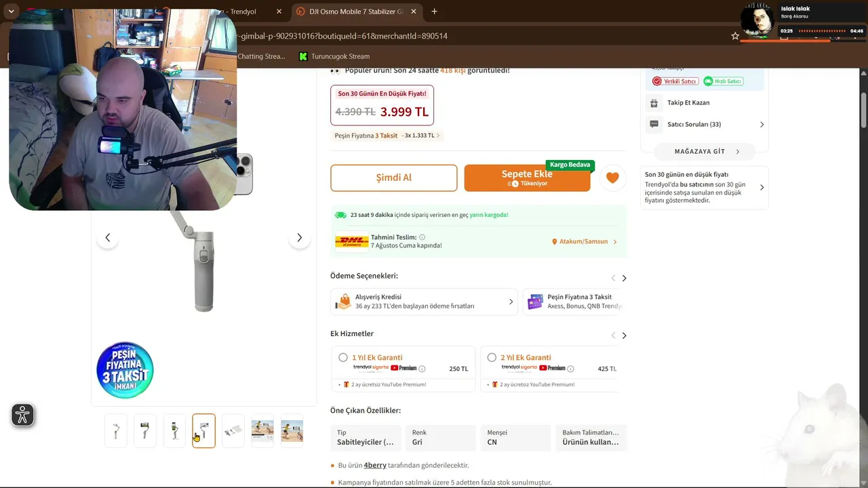Click the 'Son 30 Günün En Düşük Fiyatı!' label

tap(382, 94)
